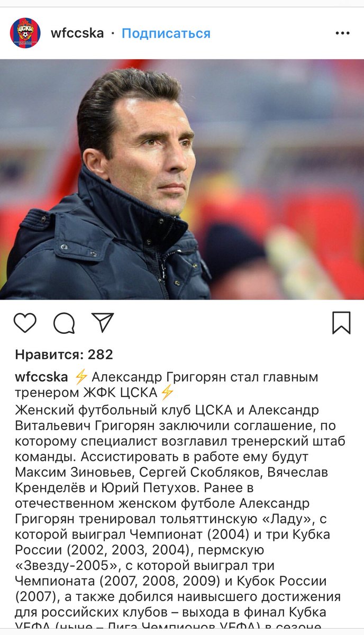
Task: Follow the account via Подписаться
Action: (x=166, y=33)
